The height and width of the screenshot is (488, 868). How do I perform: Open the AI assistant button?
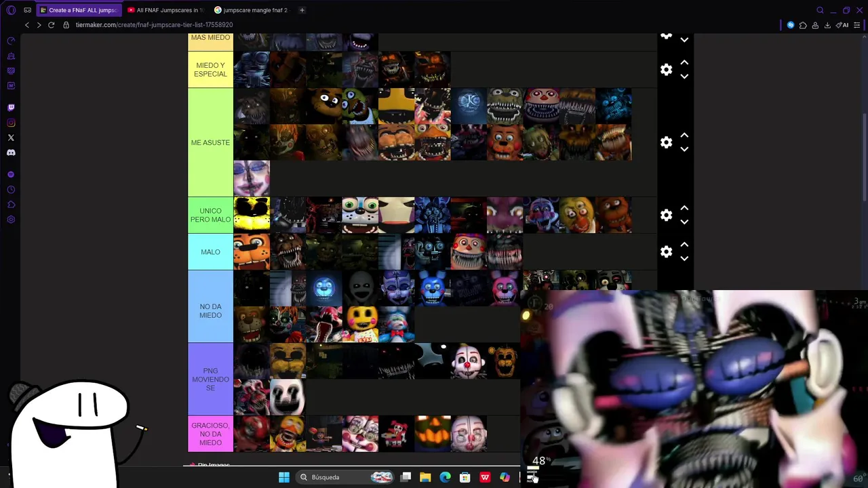tap(842, 25)
